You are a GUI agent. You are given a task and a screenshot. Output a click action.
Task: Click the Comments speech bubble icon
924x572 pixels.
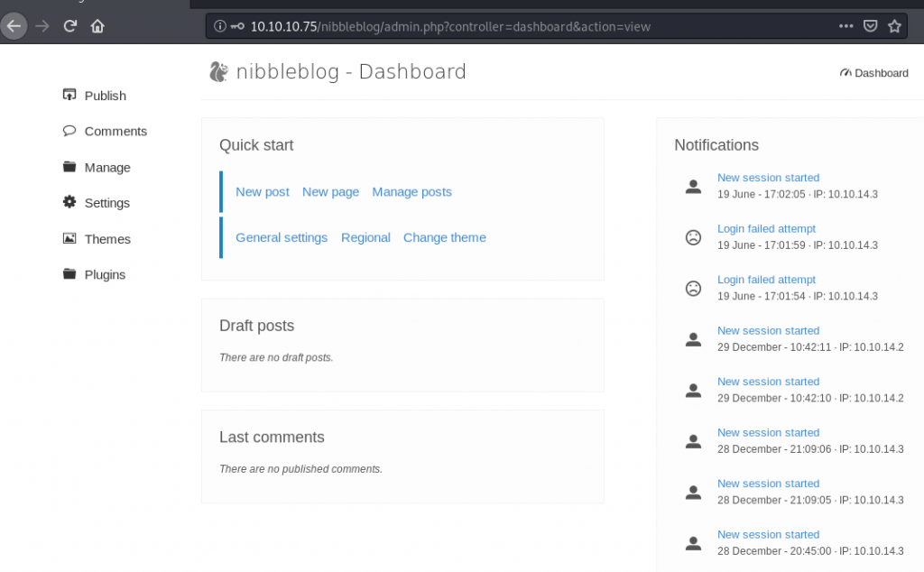click(69, 130)
